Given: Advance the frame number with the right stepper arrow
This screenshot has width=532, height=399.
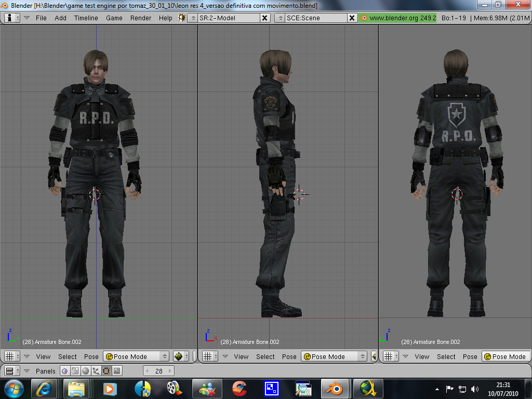Looking at the screenshot, I should point(169,371).
